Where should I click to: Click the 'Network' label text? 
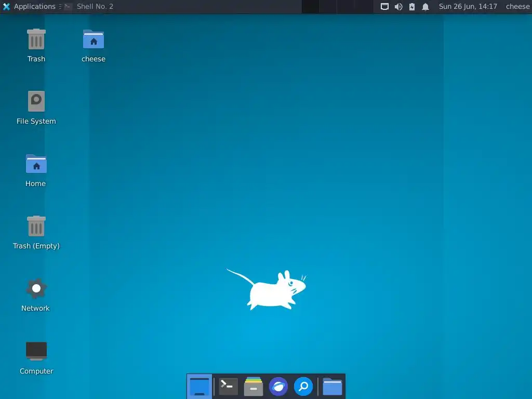36,309
